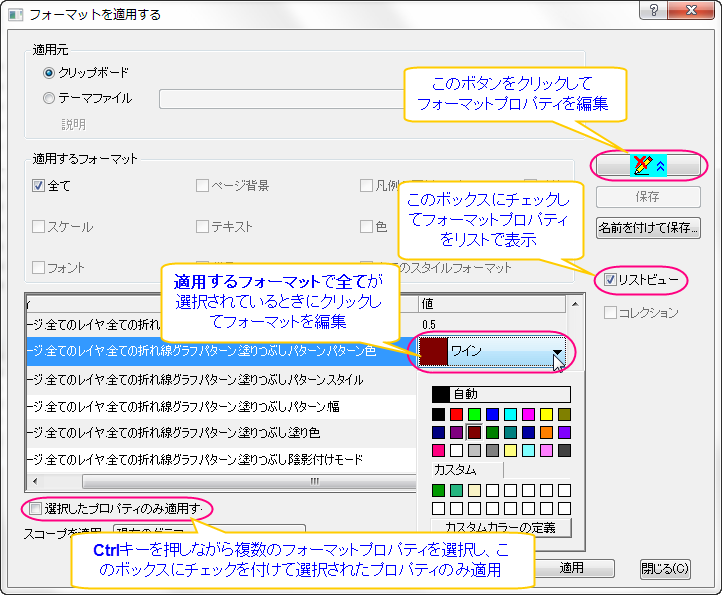Pick the olive color swatch
722x595 pixels.
click(564, 414)
